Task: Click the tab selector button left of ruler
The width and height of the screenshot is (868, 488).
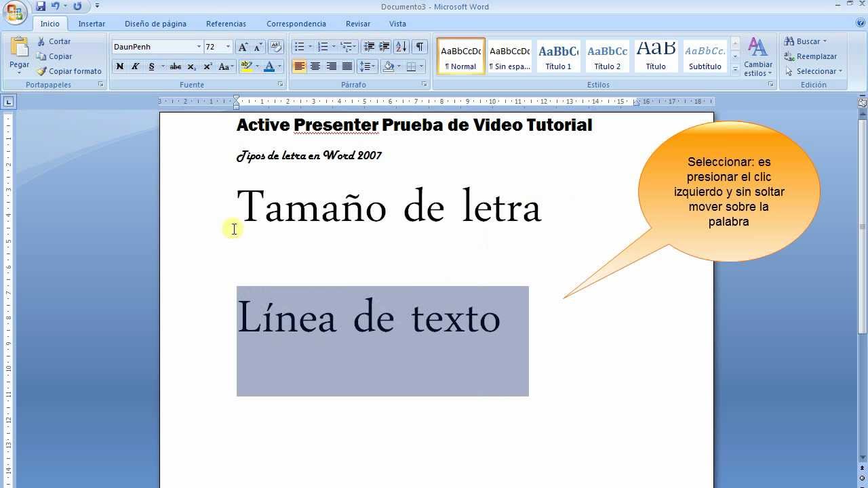Action: (x=8, y=102)
